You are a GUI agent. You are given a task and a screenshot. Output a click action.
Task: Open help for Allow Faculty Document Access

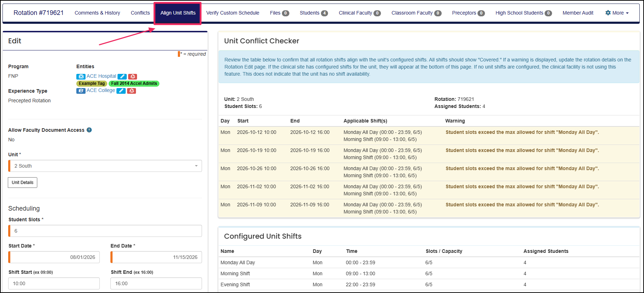point(89,130)
